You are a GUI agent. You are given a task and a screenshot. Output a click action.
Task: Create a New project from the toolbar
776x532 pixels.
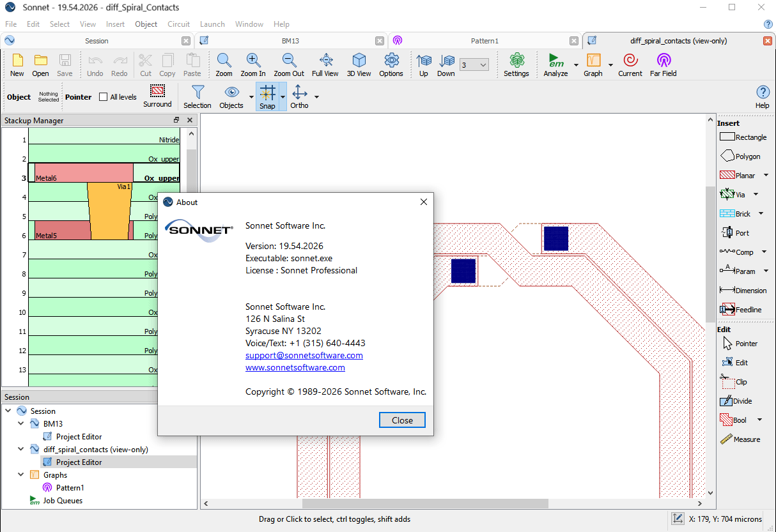pyautogui.click(x=17, y=65)
